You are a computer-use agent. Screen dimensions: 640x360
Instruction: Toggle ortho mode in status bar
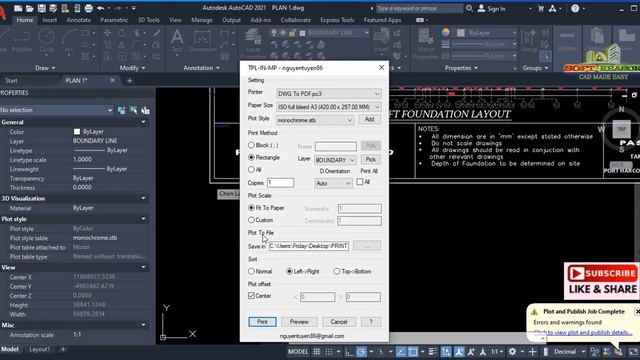[349, 351]
